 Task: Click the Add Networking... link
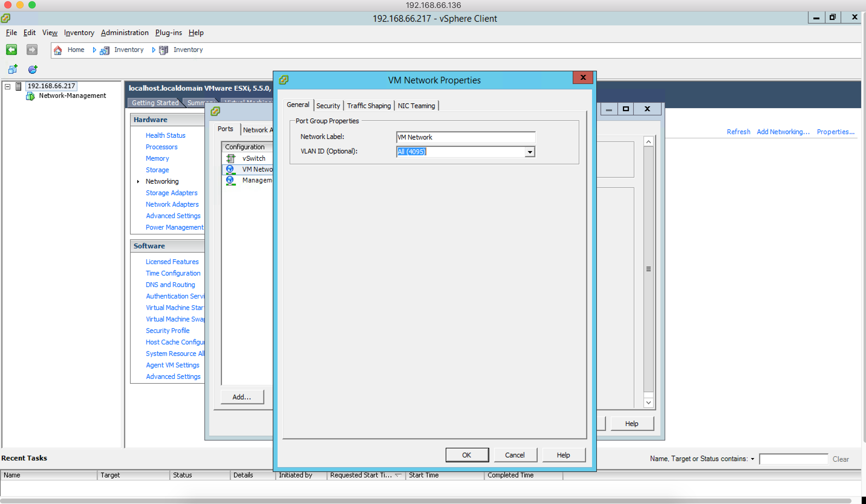point(783,132)
